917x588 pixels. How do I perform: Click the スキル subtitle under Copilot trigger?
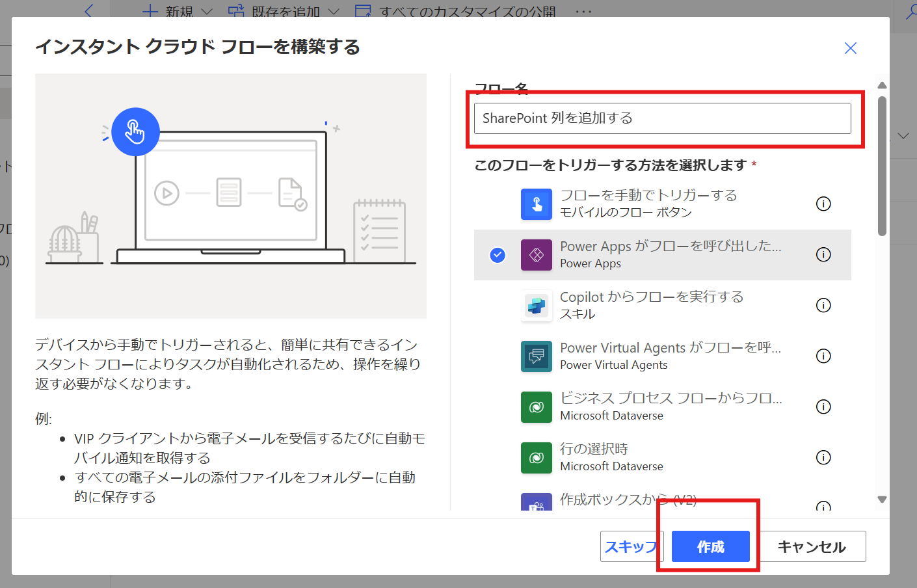coord(578,314)
